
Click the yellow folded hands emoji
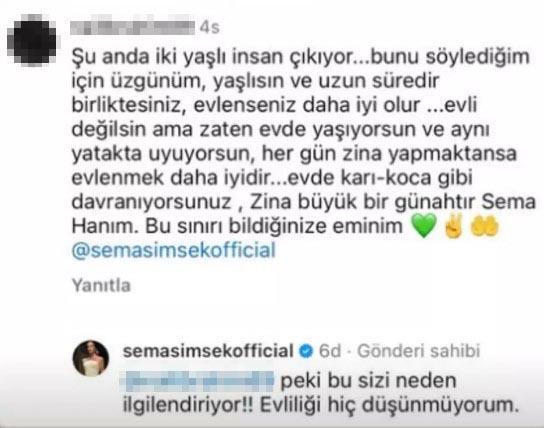[484, 225]
